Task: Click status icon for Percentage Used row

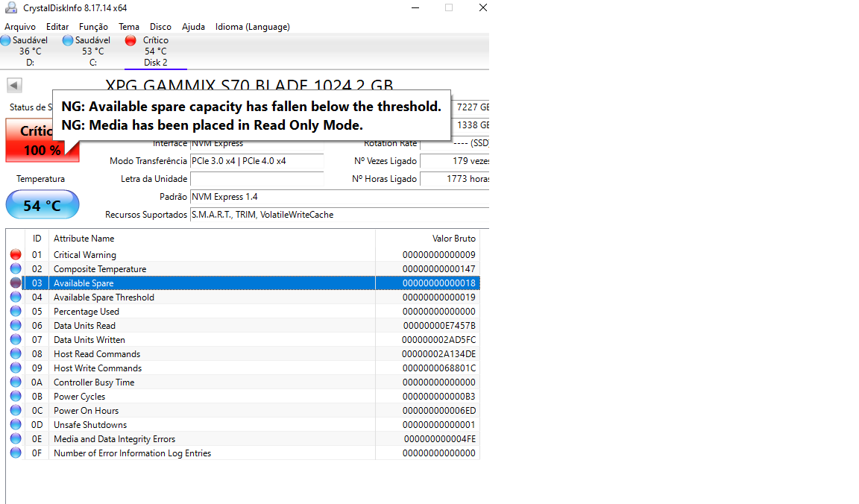Action: 16,311
